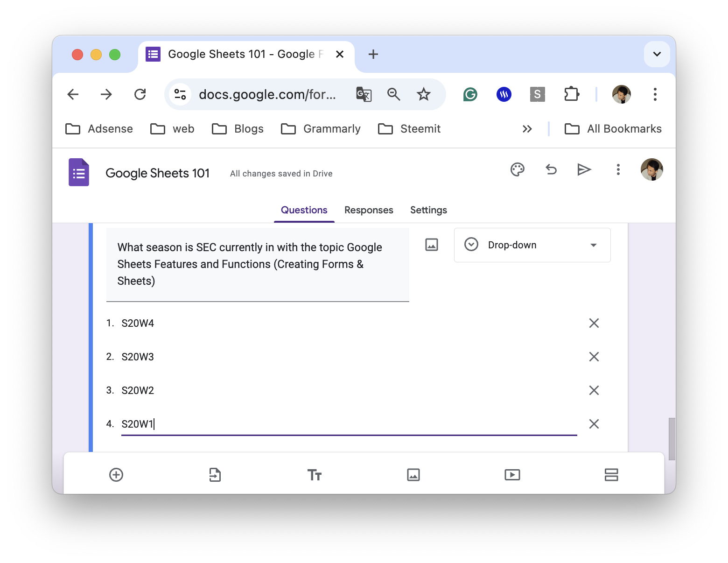The height and width of the screenshot is (563, 728).
Task: Edit the form title Google Sheets 101
Action: coord(158,173)
